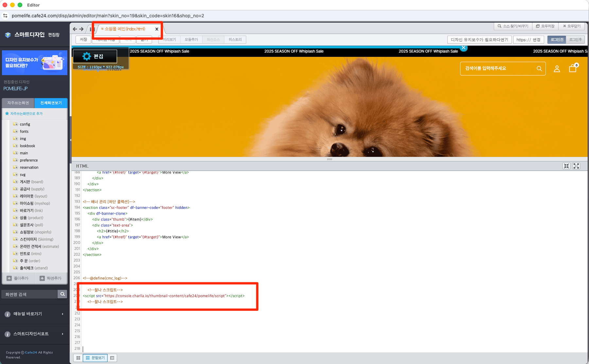Select the 히스토리 toolbar tab
589x364 pixels.
pos(235,40)
